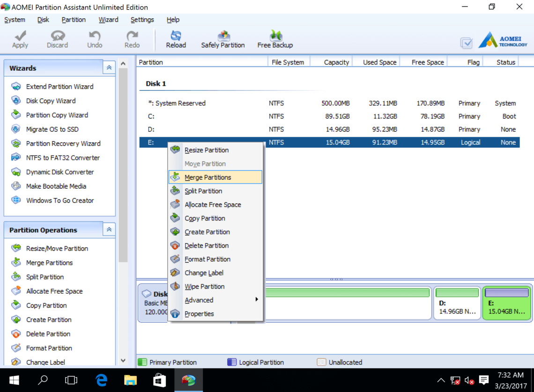
Task: Select Merge Partitions in the context menu
Action: [x=215, y=178]
